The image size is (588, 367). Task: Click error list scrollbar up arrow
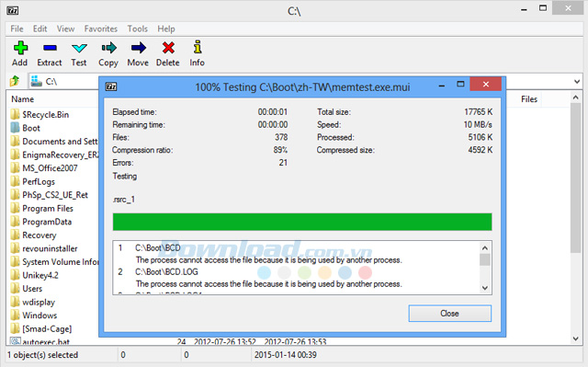click(485, 248)
